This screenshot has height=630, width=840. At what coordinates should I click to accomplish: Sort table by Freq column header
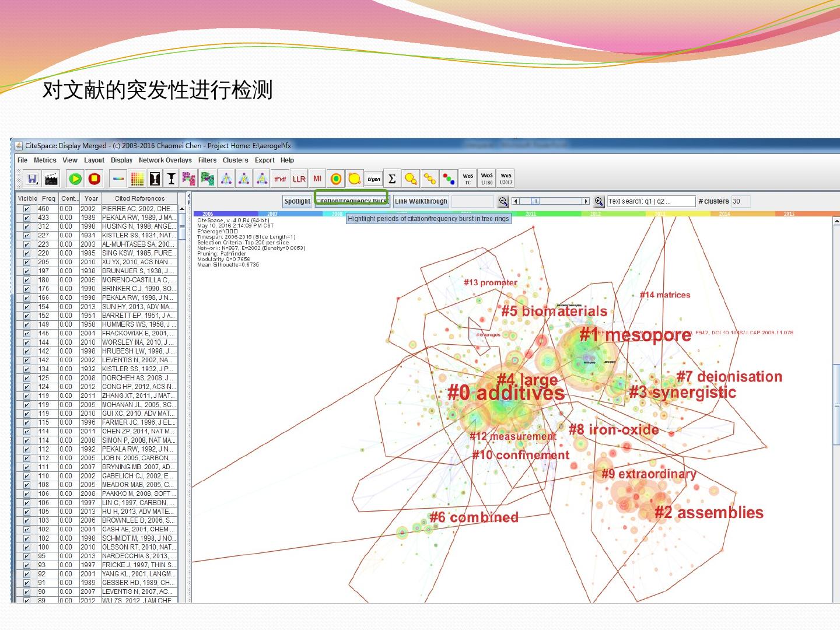click(48, 198)
